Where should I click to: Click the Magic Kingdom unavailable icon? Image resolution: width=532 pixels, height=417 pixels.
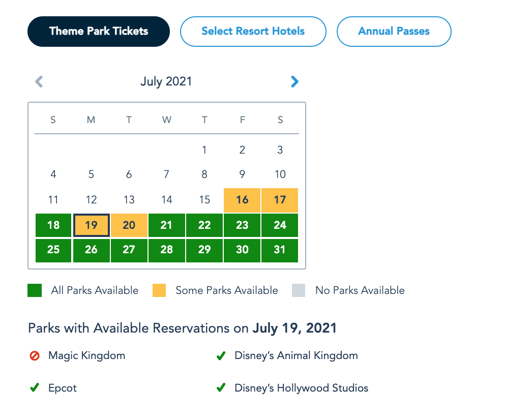pyautogui.click(x=35, y=356)
